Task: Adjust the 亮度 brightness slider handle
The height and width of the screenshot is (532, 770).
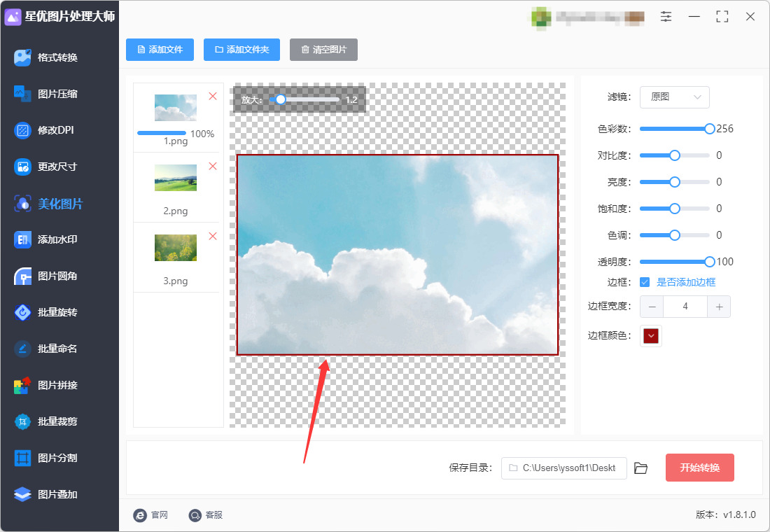Action: tap(675, 182)
